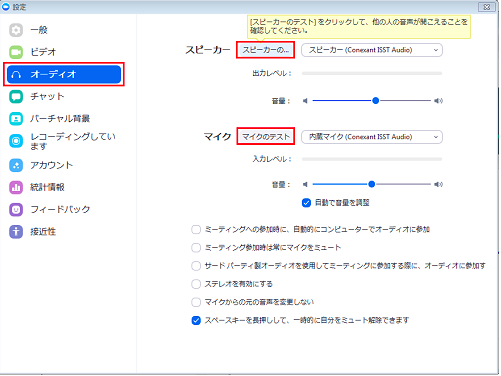
Task: Click speaker volume low icon
Action: tap(305, 101)
